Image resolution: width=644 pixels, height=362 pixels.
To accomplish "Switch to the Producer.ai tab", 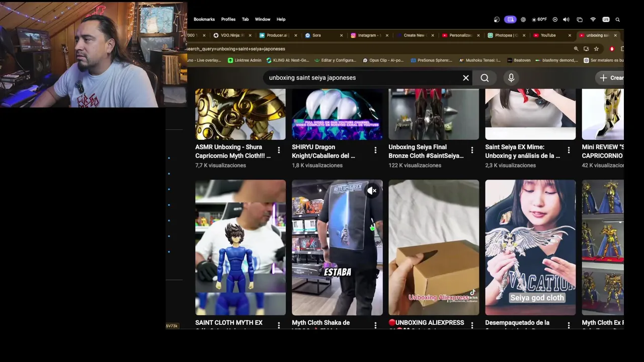I will coord(277,35).
